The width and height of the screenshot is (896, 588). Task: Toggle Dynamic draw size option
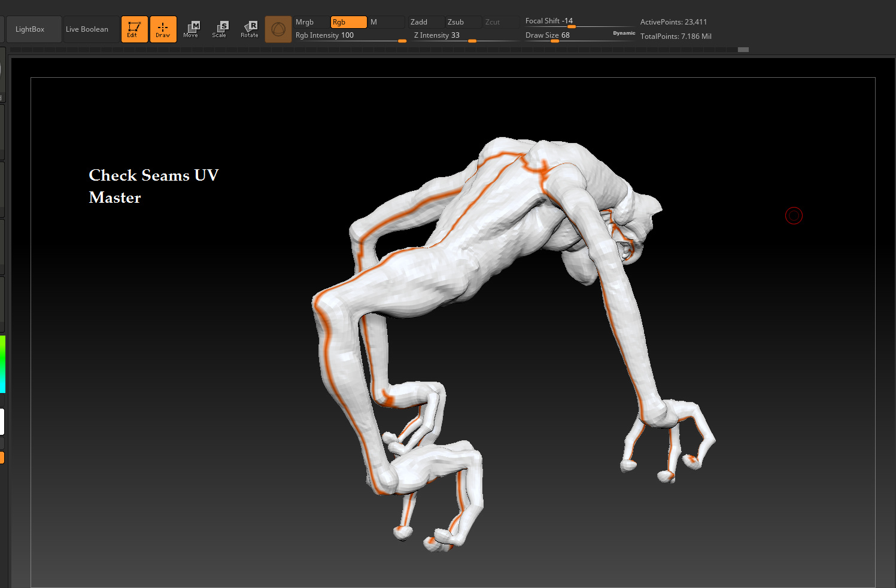click(x=624, y=33)
